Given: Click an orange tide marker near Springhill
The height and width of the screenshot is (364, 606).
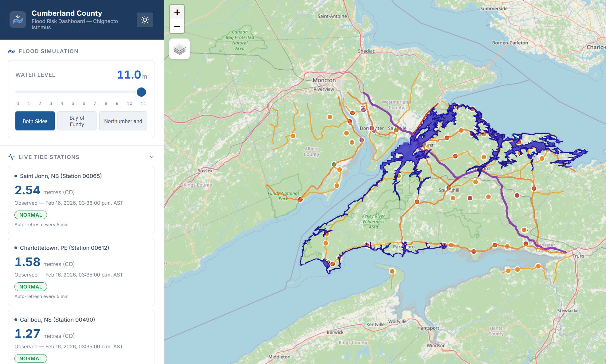Looking at the screenshot, I should point(453,198).
